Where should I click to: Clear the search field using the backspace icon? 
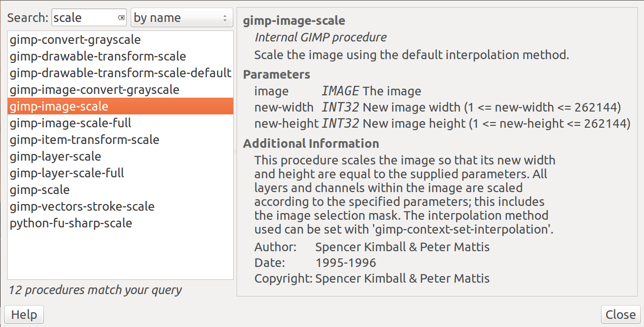121,18
